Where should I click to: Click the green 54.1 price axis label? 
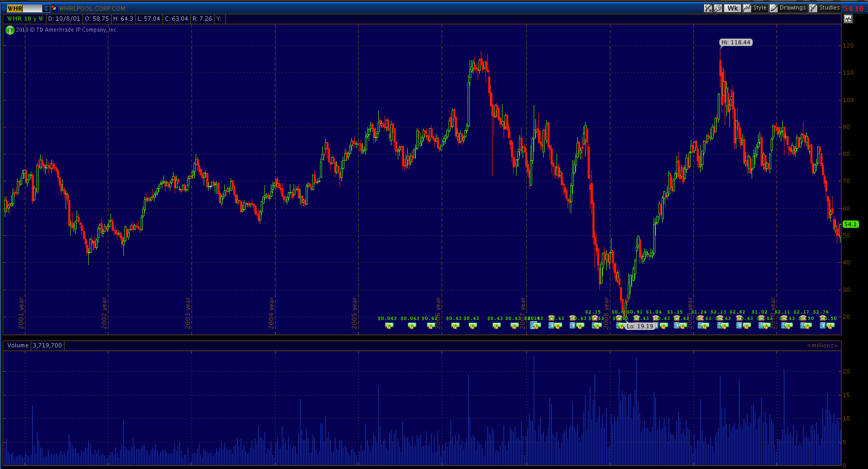[x=851, y=224]
